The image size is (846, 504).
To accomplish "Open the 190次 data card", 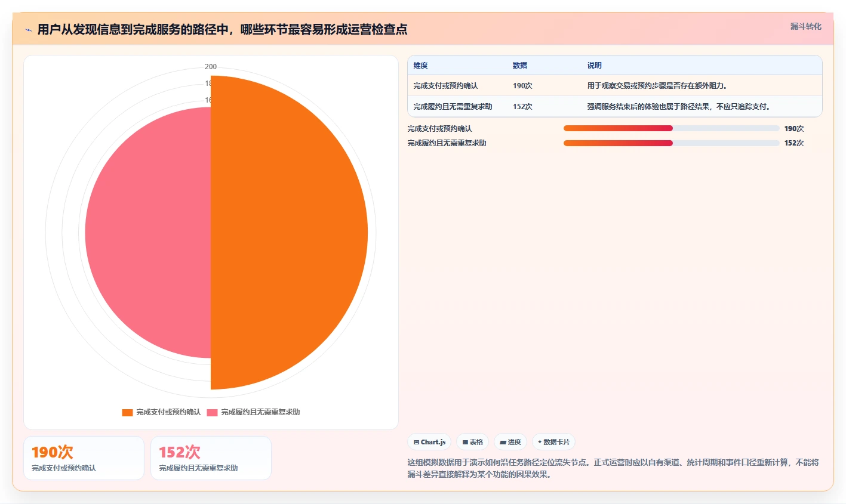I will 84,458.
